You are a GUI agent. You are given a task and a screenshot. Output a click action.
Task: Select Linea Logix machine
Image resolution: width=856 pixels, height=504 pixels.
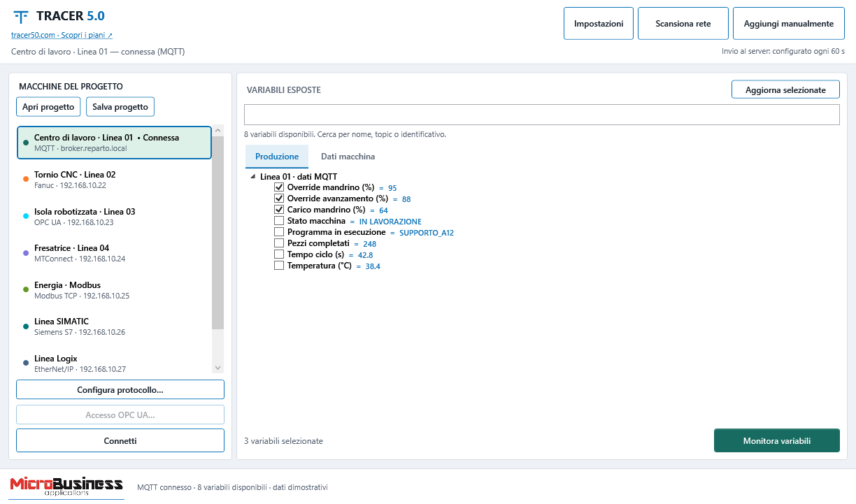coord(114,363)
